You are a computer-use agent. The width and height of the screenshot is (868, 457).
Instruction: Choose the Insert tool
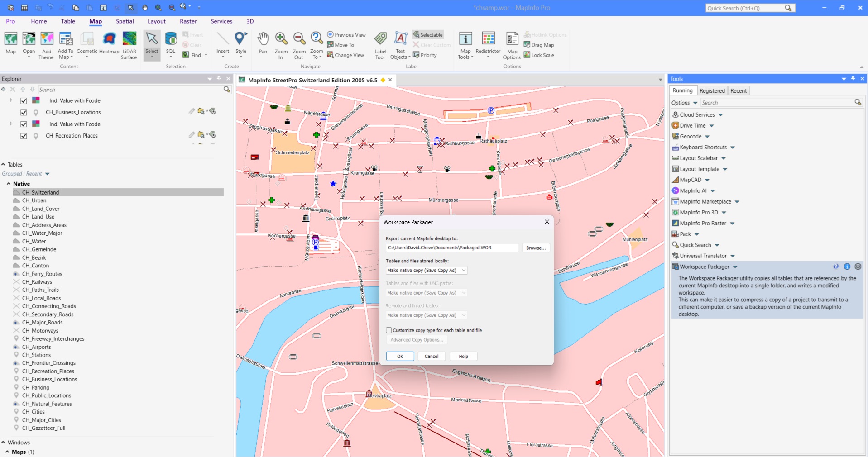click(223, 43)
